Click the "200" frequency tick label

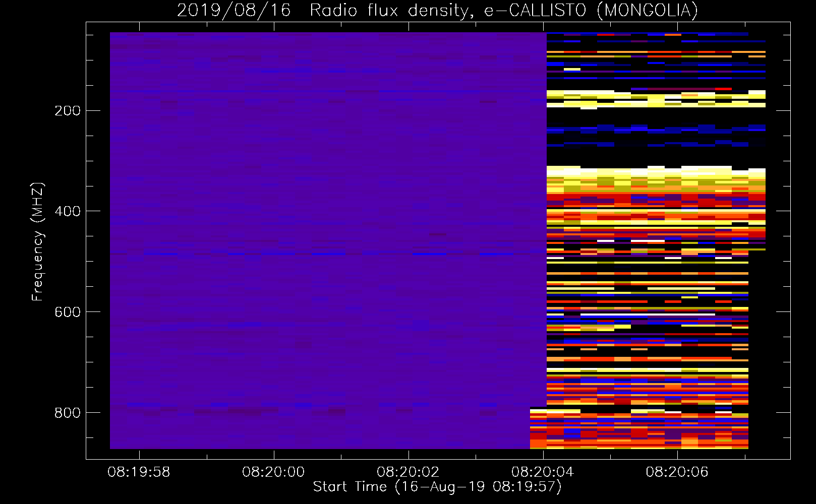(67, 110)
